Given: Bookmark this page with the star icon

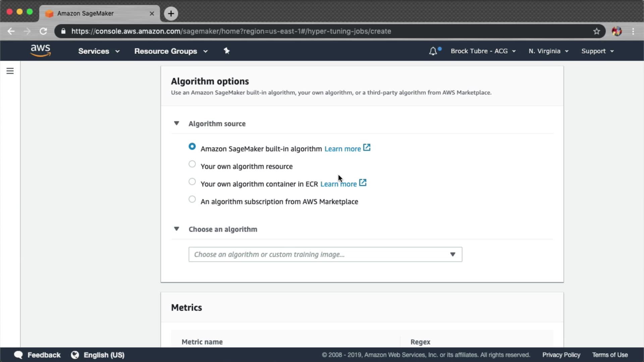Looking at the screenshot, I should click(x=596, y=31).
